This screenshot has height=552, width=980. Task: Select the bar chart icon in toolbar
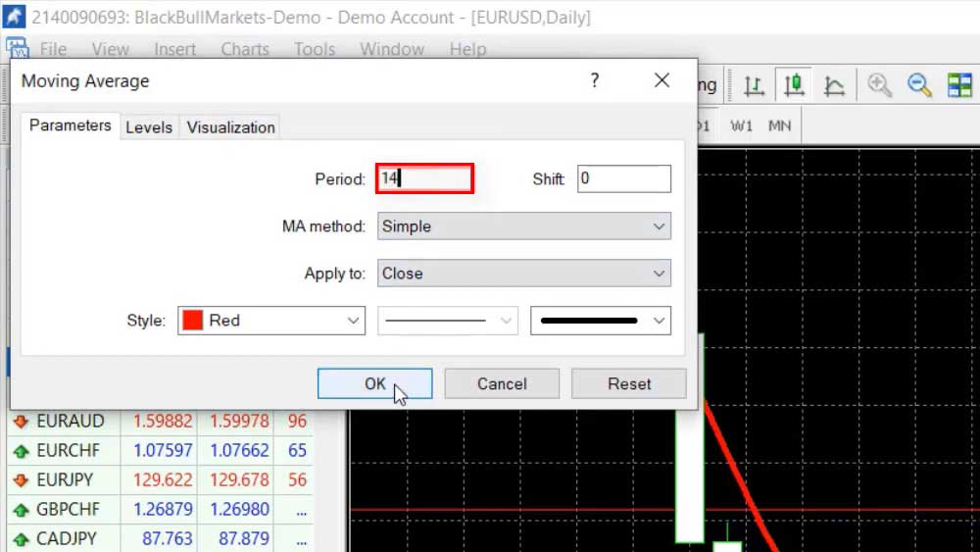[754, 85]
